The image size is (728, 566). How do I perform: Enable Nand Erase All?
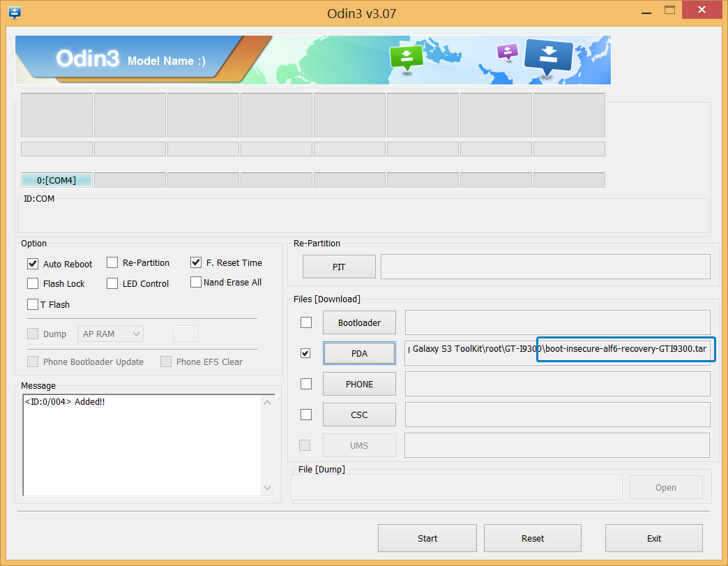196,283
